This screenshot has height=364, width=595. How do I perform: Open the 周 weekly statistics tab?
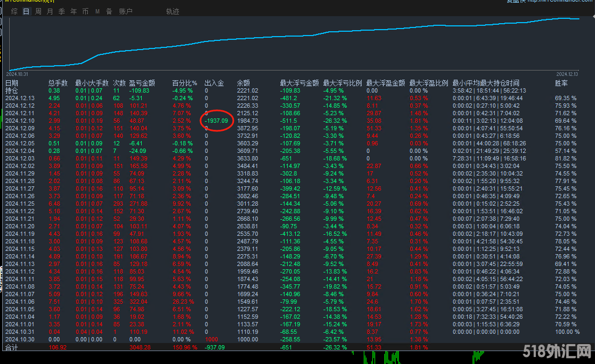point(38,11)
